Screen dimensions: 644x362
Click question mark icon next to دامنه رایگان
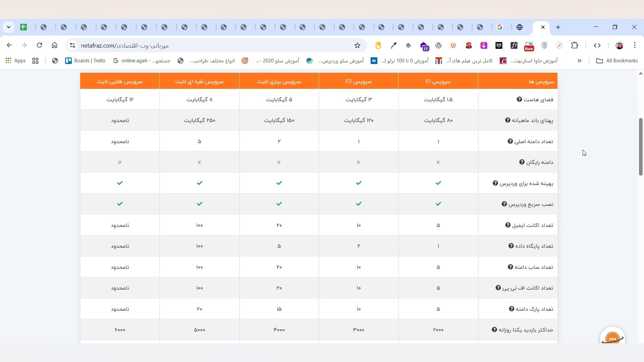pyautogui.click(x=522, y=162)
